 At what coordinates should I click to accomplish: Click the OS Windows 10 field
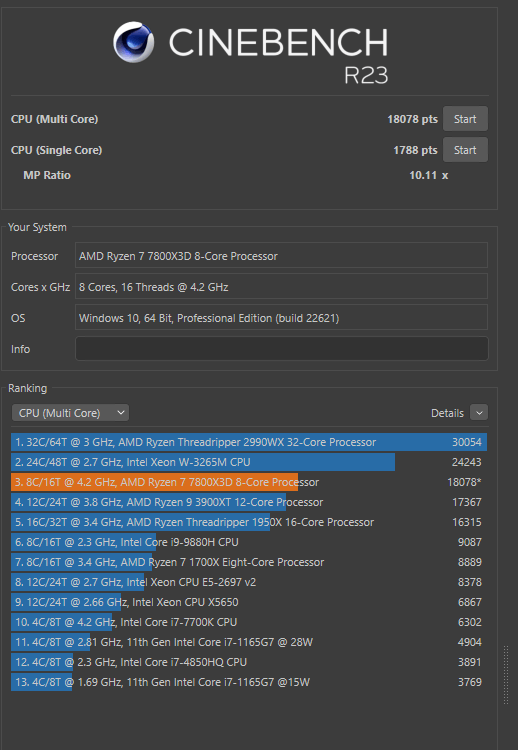[281, 318]
